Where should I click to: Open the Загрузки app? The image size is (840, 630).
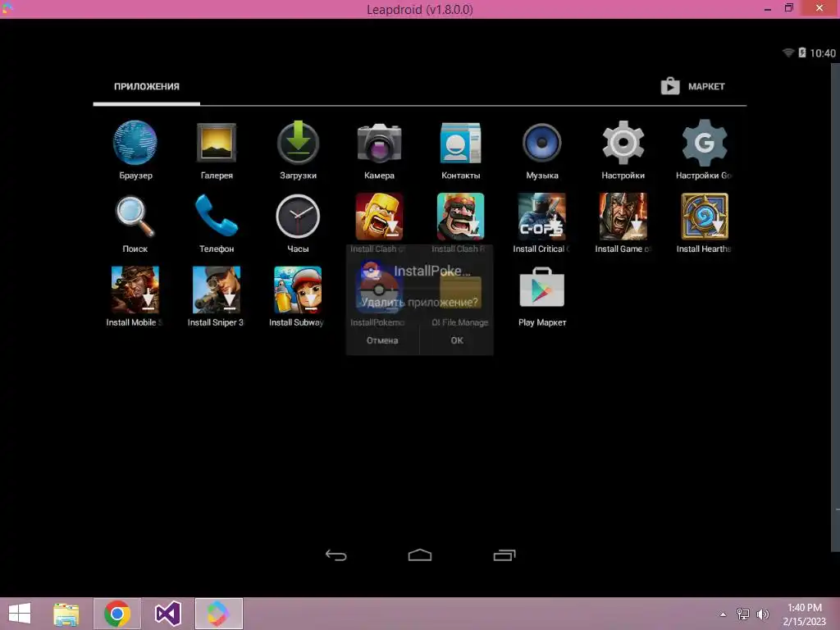point(298,143)
